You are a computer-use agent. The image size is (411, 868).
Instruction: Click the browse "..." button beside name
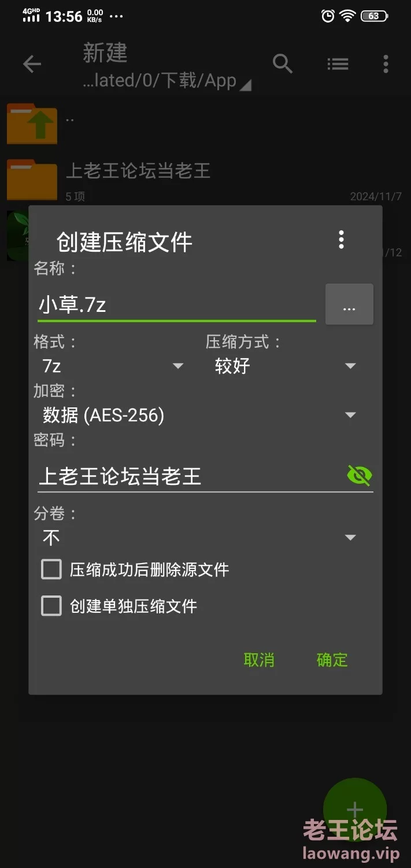click(349, 304)
